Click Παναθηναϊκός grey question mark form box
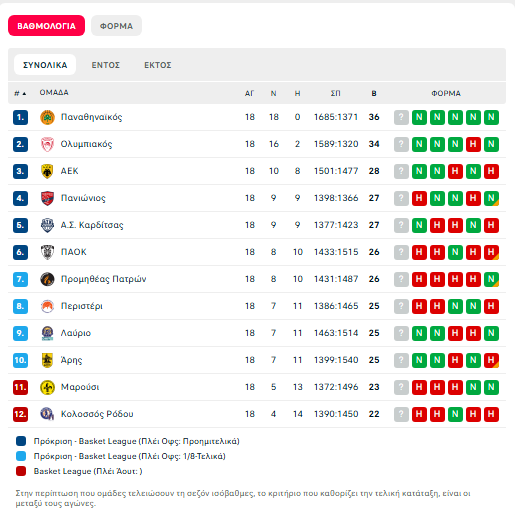The height and width of the screenshot is (515, 515). pyautogui.click(x=401, y=117)
